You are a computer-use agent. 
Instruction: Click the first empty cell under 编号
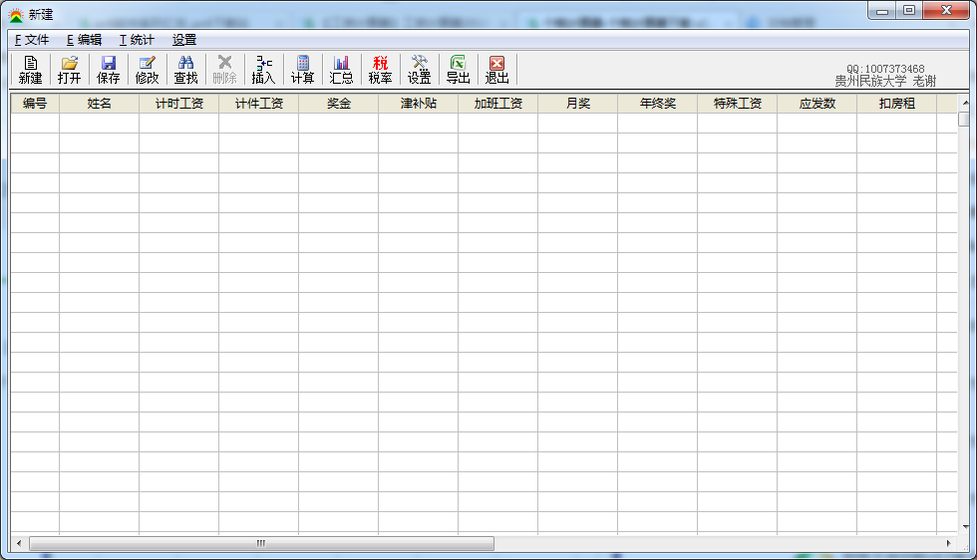(x=35, y=123)
